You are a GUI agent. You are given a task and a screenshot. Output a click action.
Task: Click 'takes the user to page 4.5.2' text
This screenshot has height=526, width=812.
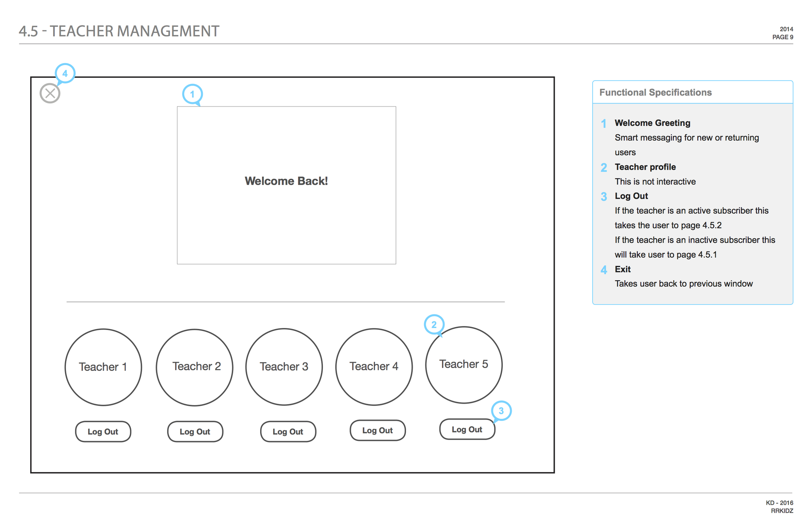coord(668,225)
